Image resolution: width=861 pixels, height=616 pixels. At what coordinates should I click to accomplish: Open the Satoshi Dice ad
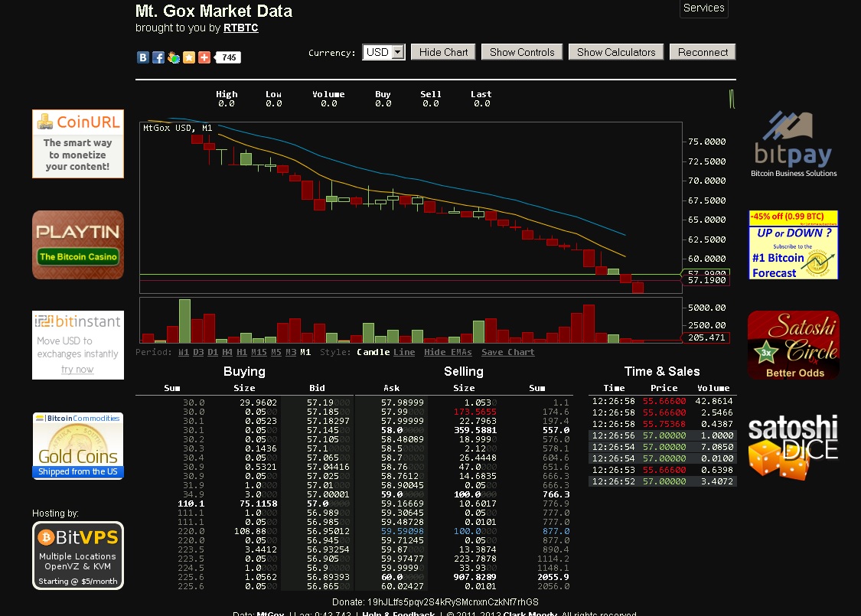point(794,446)
